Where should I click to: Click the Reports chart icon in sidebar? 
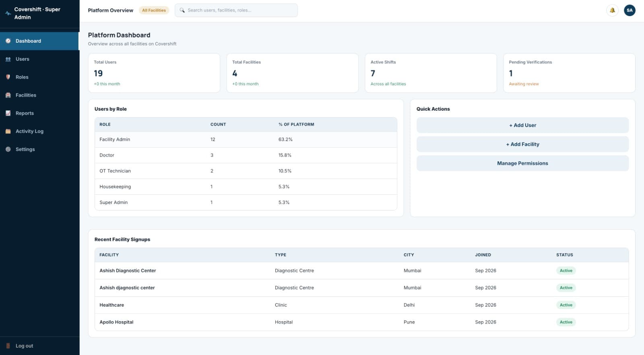coord(8,114)
